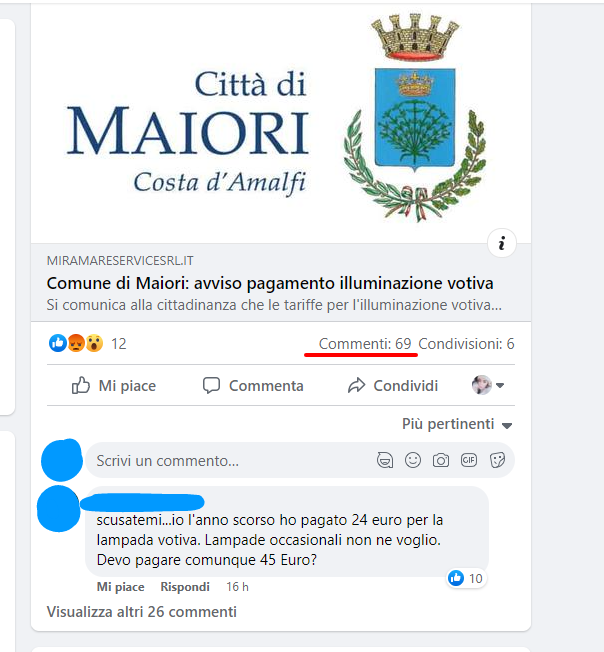Screen dimensions: 604x652
Task: Open sticker picker in comment box
Action: click(497, 460)
